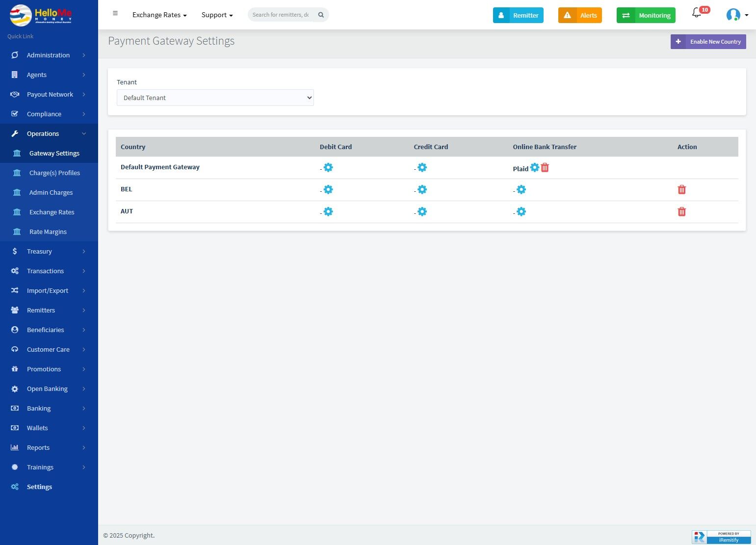Click the Compliance checkmark icon
The height and width of the screenshot is (545, 756).
click(15, 114)
